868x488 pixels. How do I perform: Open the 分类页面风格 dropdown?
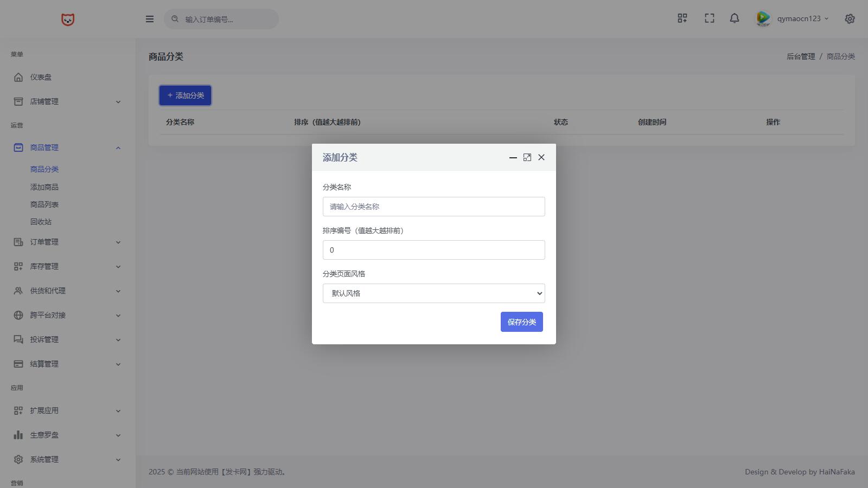tap(433, 293)
